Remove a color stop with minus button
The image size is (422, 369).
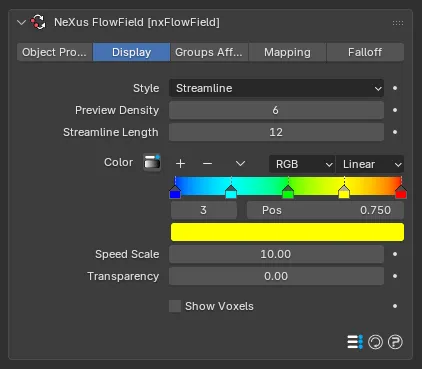[x=207, y=164]
